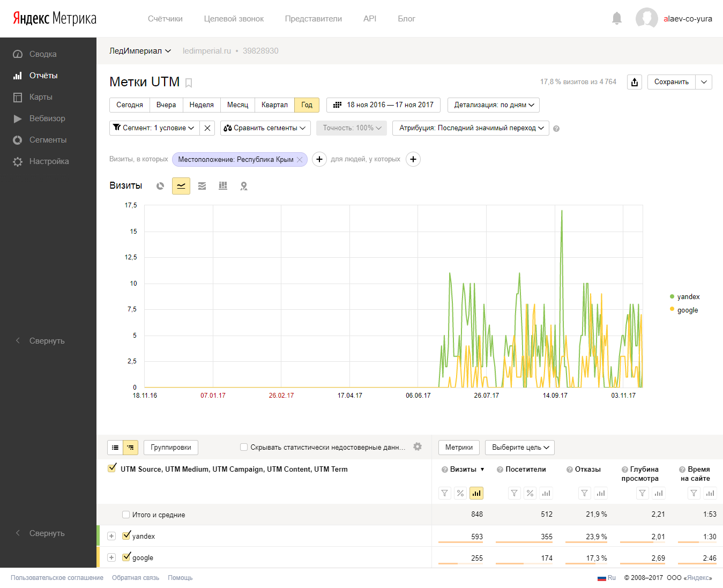Viewport: 723px width, 588px height.
Task: Open the Сводка sidebar section
Action: [x=43, y=54]
